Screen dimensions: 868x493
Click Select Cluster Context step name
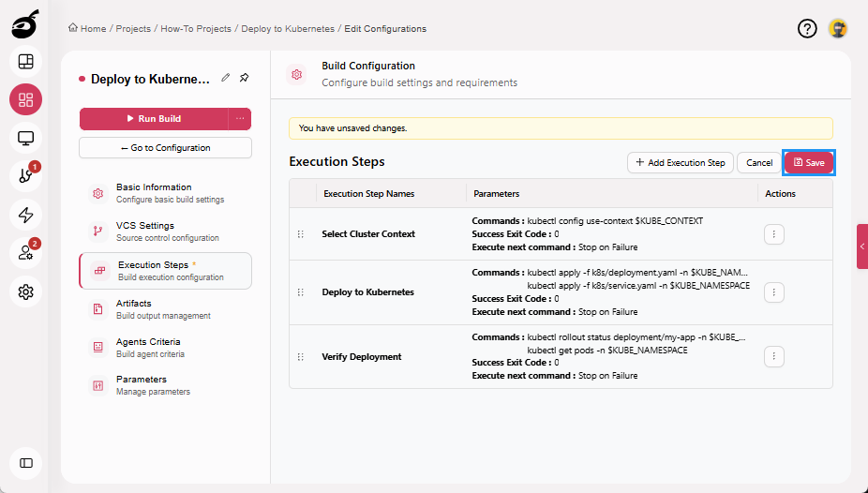(368, 234)
